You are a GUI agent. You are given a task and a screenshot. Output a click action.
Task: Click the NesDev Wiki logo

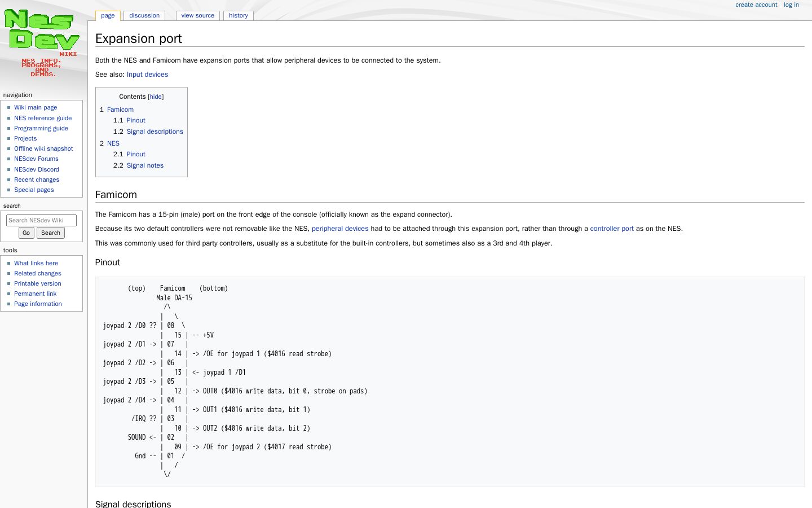42,43
